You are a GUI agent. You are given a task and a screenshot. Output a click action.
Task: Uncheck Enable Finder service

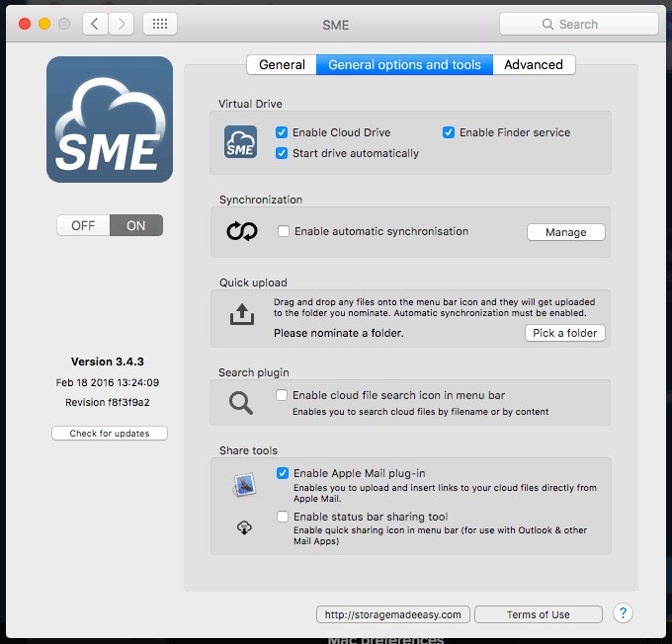click(449, 132)
